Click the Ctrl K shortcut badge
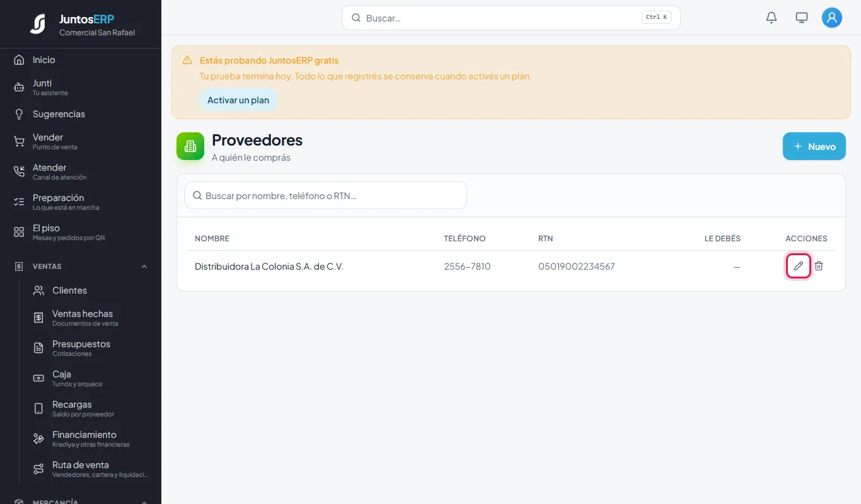 point(656,18)
